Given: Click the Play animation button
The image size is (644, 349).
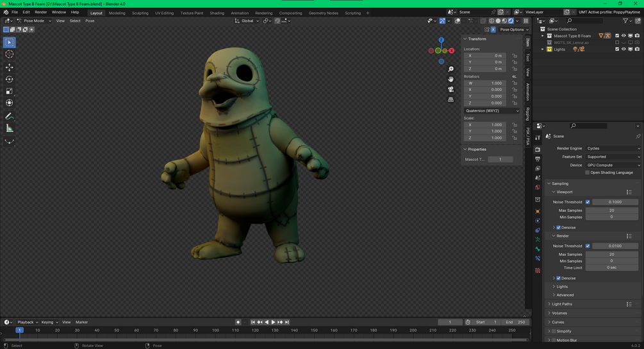Looking at the screenshot, I should [273, 322].
